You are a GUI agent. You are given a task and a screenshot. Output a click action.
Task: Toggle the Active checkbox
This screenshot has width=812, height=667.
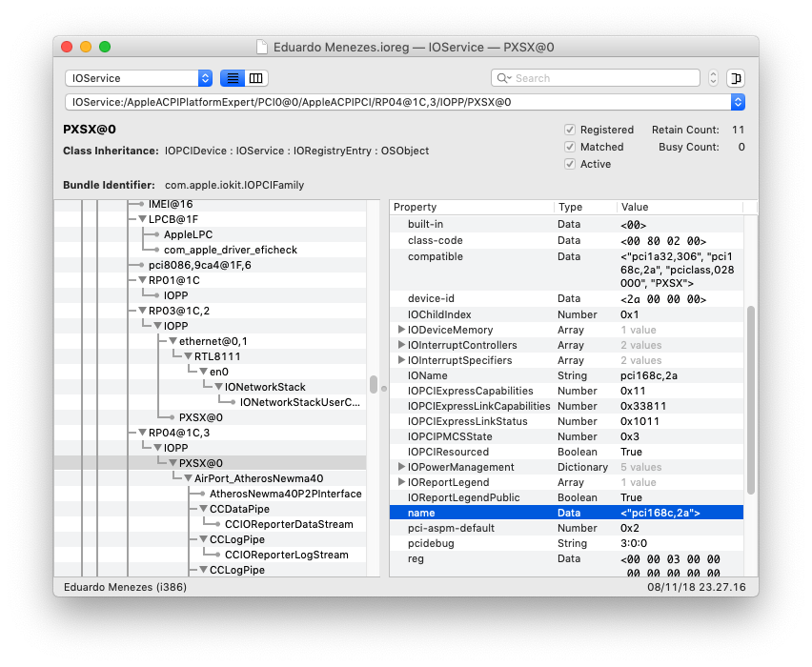point(570,164)
